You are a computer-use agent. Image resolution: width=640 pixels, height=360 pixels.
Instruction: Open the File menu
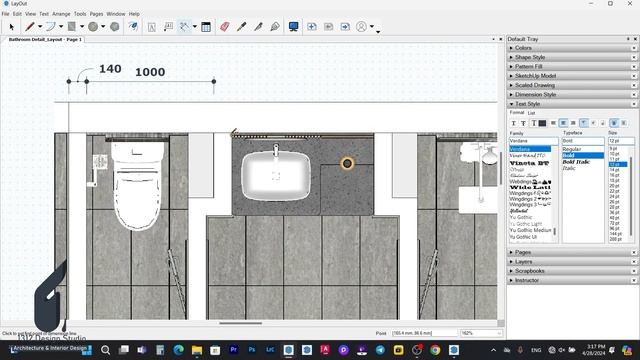click(x=5, y=14)
